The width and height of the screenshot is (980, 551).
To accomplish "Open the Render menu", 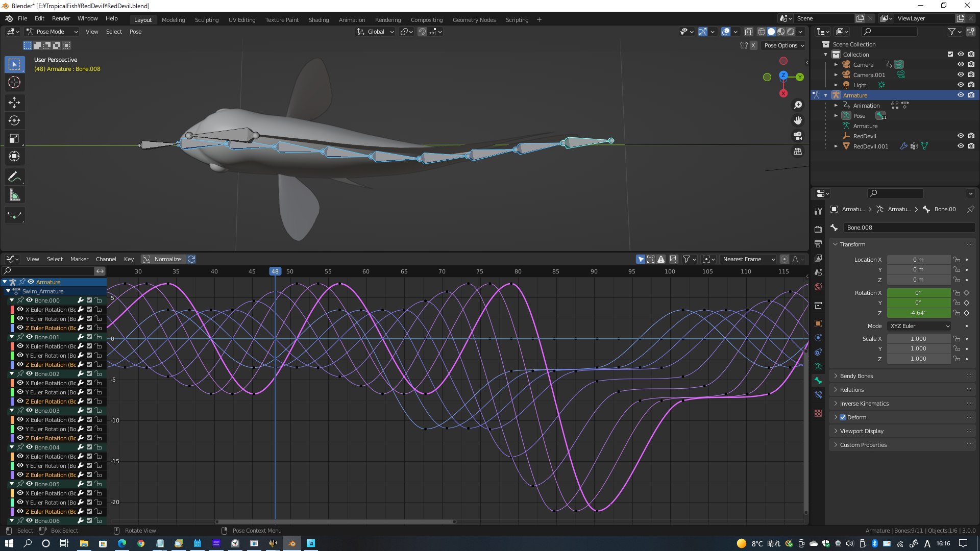I will pyautogui.click(x=61, y=18).
